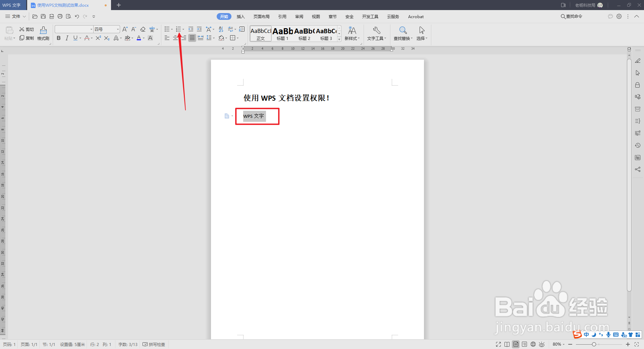Toggle eye protection mode in status bar

tap(542, 344)
